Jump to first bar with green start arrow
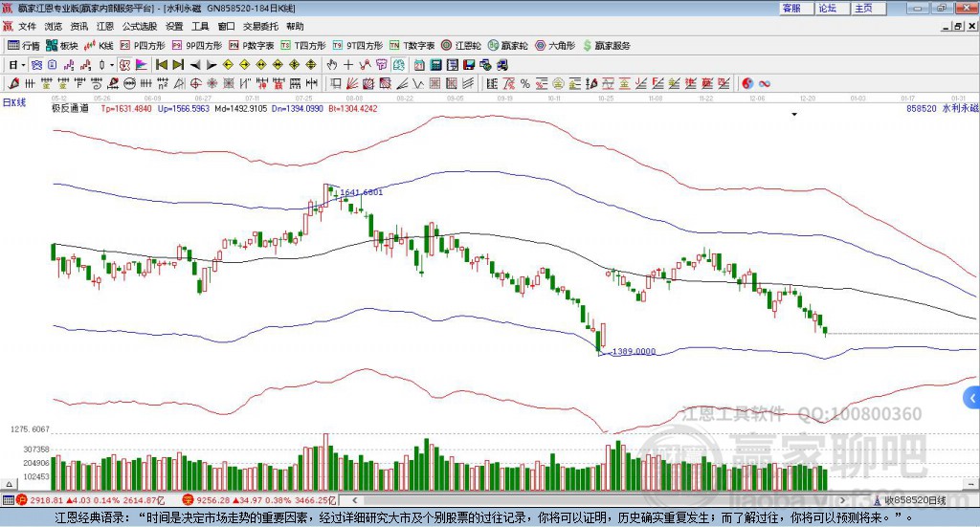The width and height of the screenshot is (980, 527). [161, 65]
